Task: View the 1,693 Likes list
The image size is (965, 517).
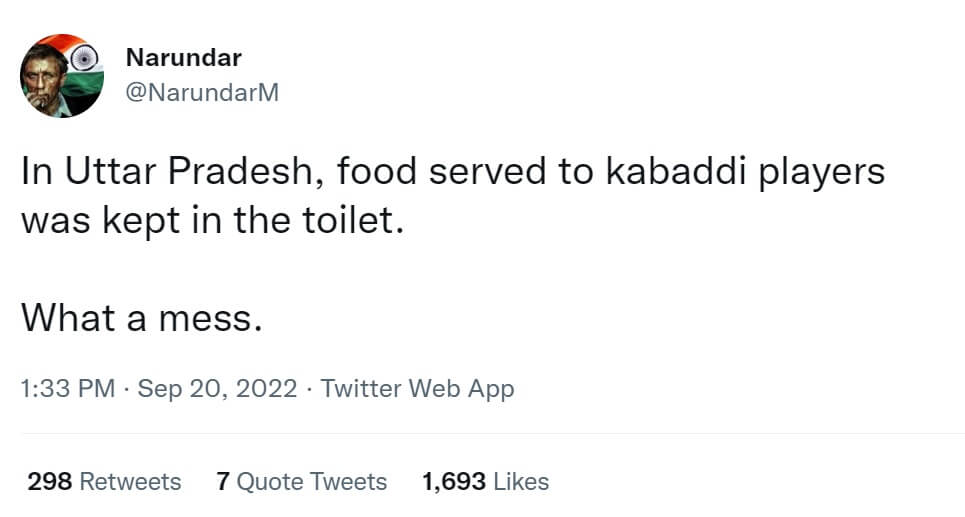Action: coord(485,481)
